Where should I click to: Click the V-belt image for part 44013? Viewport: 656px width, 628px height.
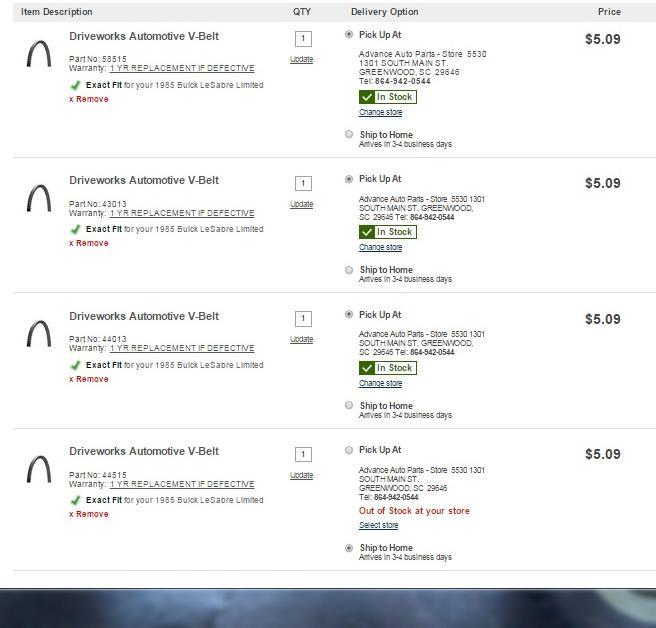coord(39,334)
